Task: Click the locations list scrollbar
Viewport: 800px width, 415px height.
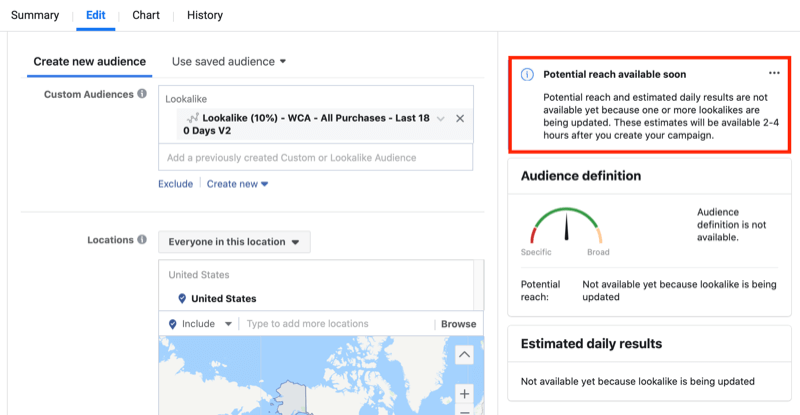Action: (x=479, y=285)
